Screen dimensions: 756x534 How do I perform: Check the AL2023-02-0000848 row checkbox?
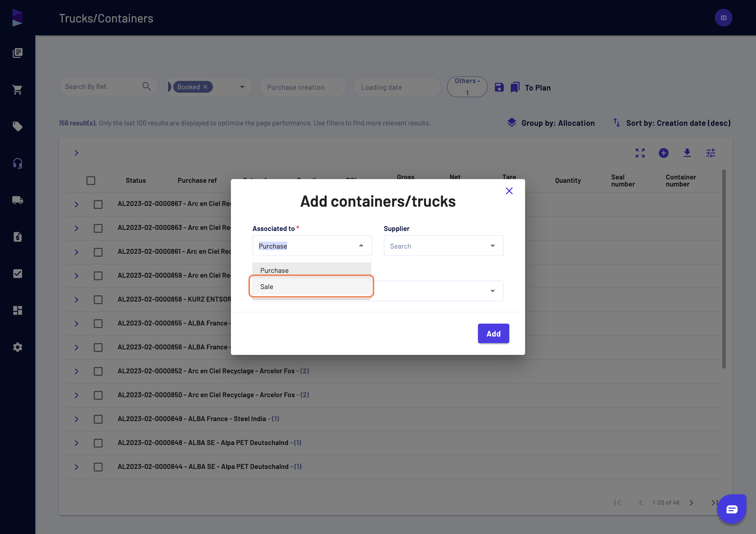pos(98,443)
